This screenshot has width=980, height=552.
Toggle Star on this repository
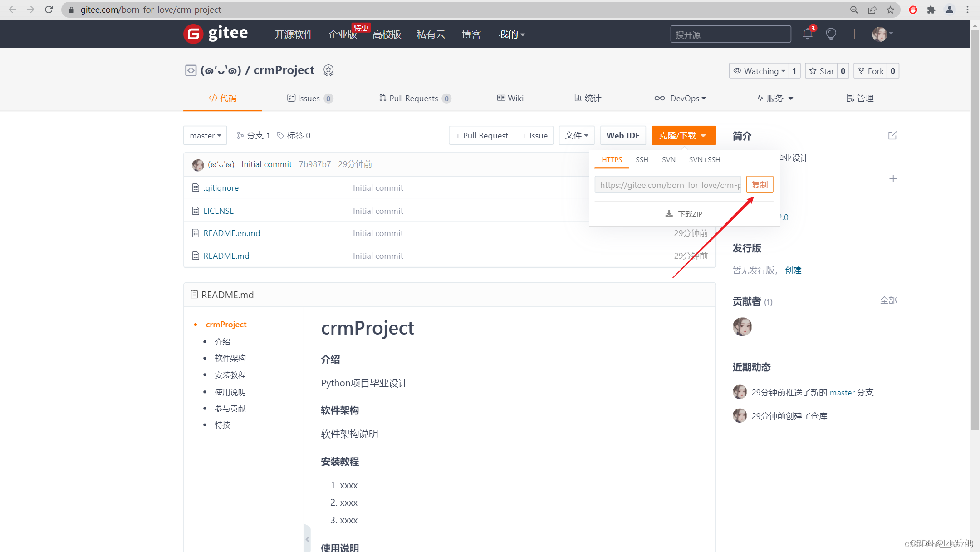[x=822, y=71]
